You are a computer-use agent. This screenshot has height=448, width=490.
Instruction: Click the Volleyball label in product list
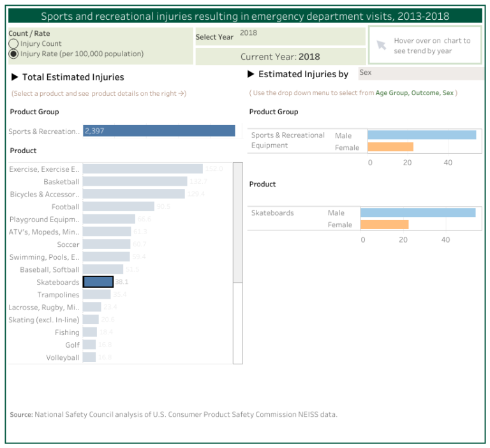coord(63,357)
